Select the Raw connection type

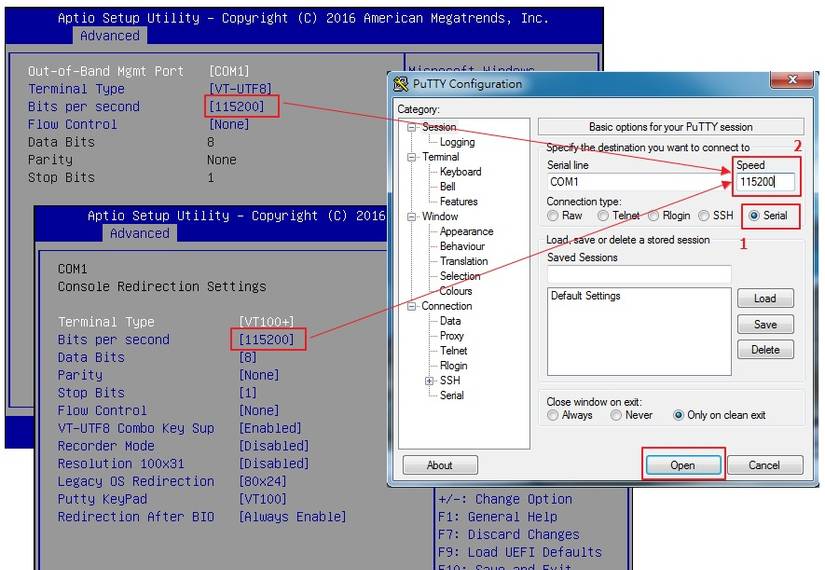[552, 216]
